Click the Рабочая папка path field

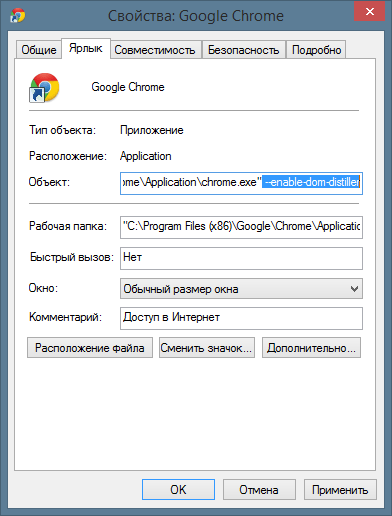(241, 227)
